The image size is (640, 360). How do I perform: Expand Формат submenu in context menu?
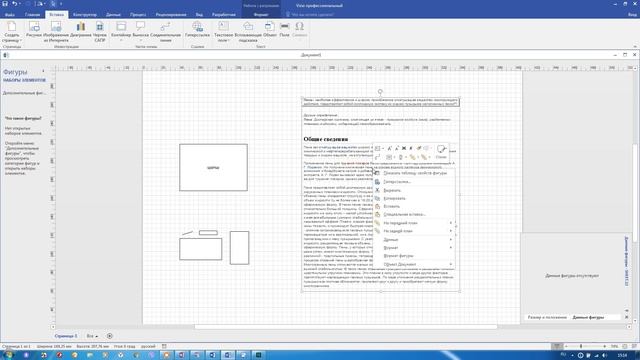click(x=414, y=248)
